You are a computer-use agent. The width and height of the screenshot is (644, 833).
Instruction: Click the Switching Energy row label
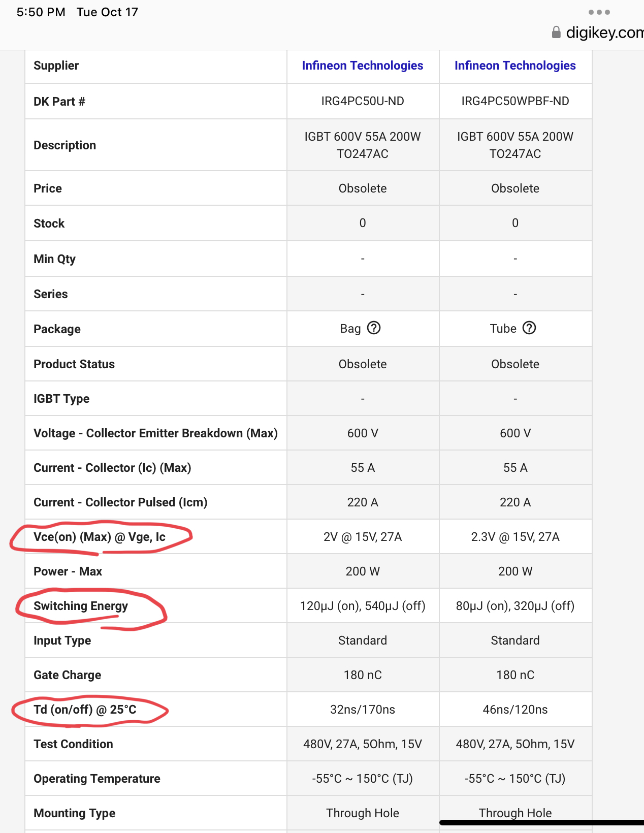(81, 606)
